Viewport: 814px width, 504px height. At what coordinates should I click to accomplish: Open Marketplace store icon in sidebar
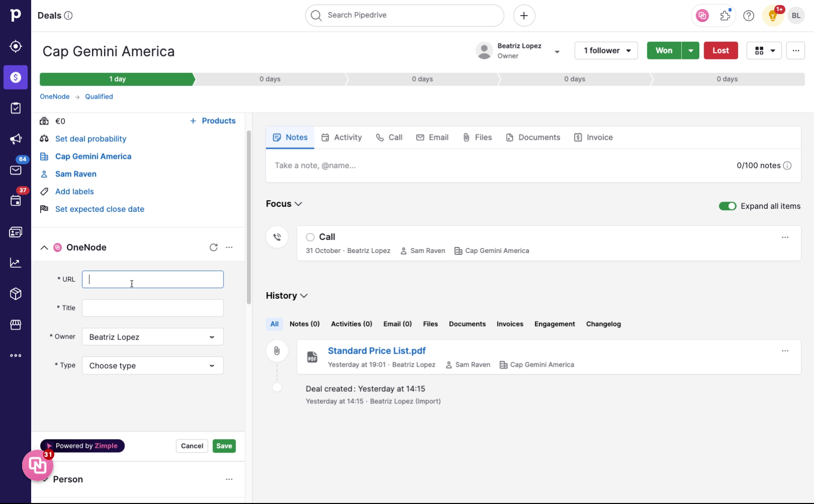point(16,324)
